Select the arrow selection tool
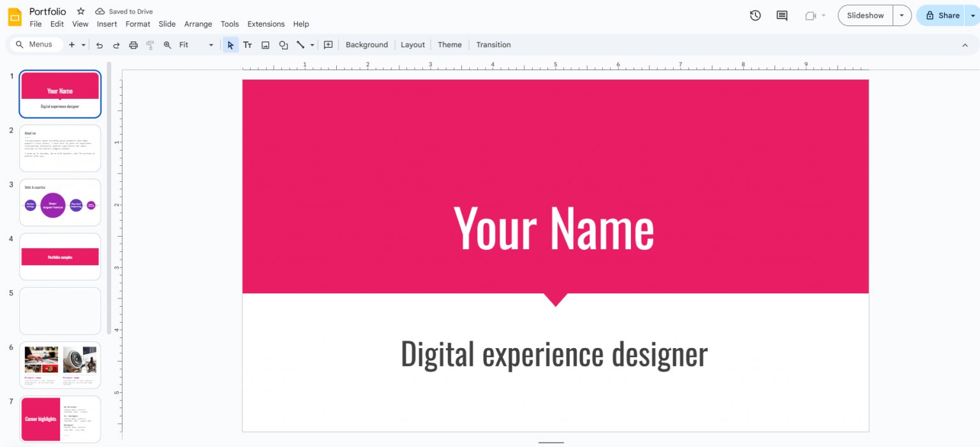Image resolution: width=980 pixels, height=447 pixels. click(x=230, y=45)
